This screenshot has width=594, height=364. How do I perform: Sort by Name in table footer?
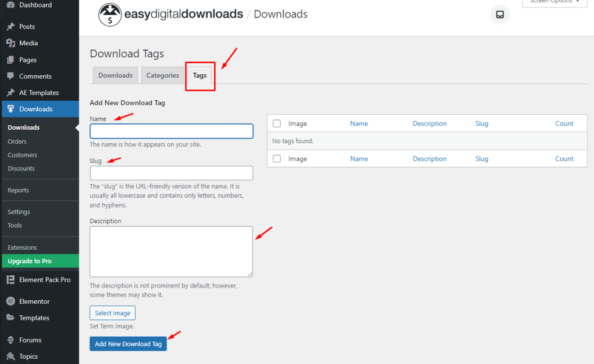point(359,159)
